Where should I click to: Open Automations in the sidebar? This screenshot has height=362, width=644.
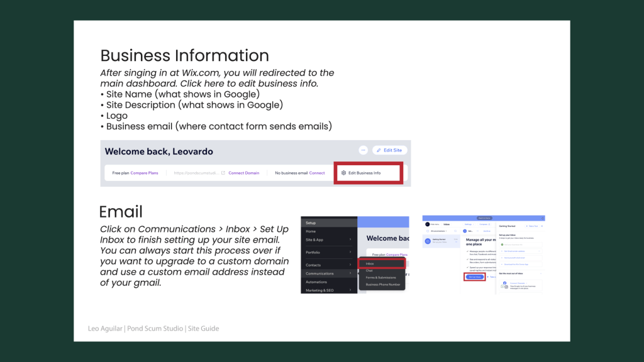point(316,282)
